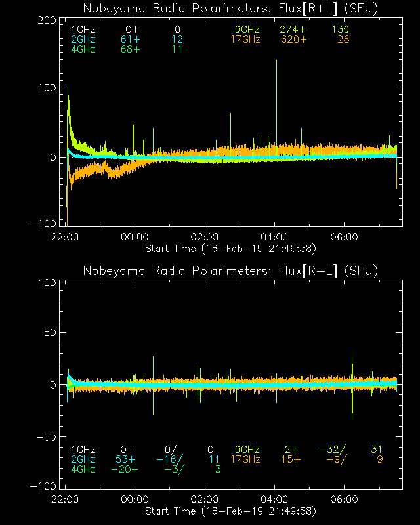Click the 06:00 x-axis label in R-L plot

coord(345,499)
